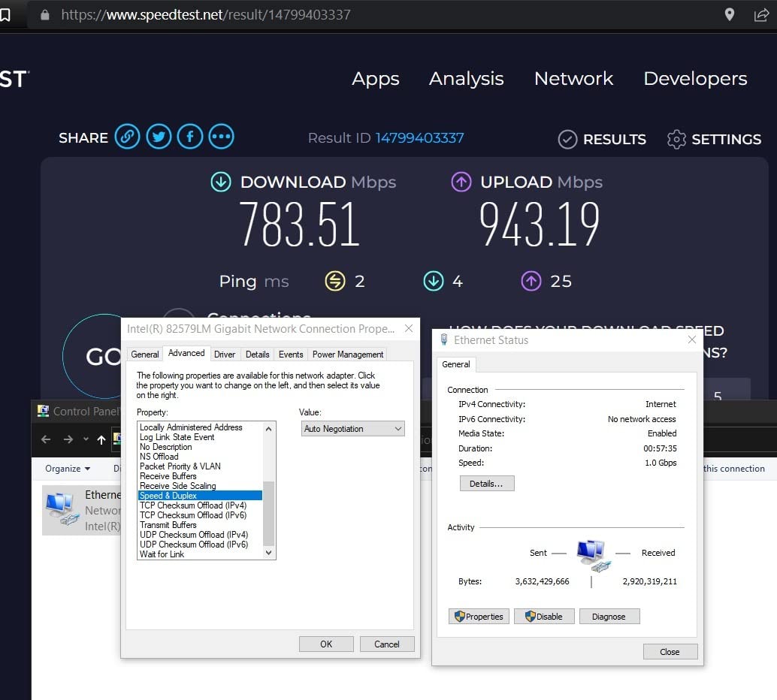The image size is (777, 700).
Task: Click the network computers icon in Ethernet Status
Action: pyautogui.click(x=593, y=556)
